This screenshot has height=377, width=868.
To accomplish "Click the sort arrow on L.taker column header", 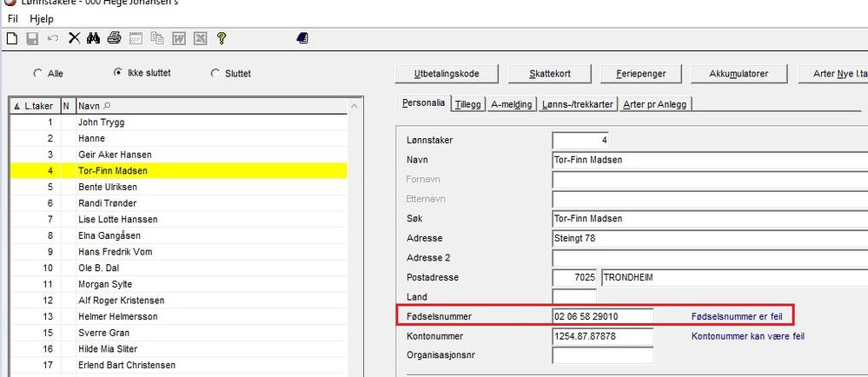I will tap(16, 106).
